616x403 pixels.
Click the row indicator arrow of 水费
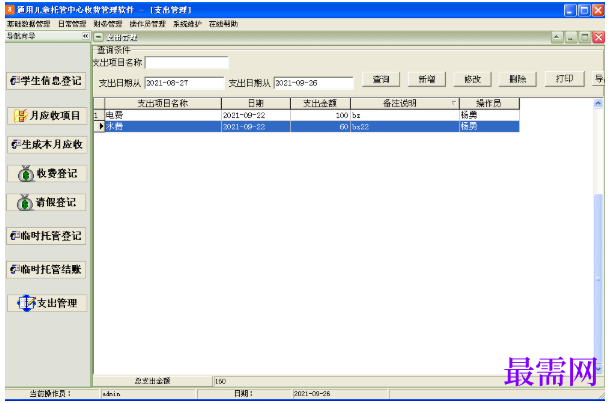click(99, 126)
